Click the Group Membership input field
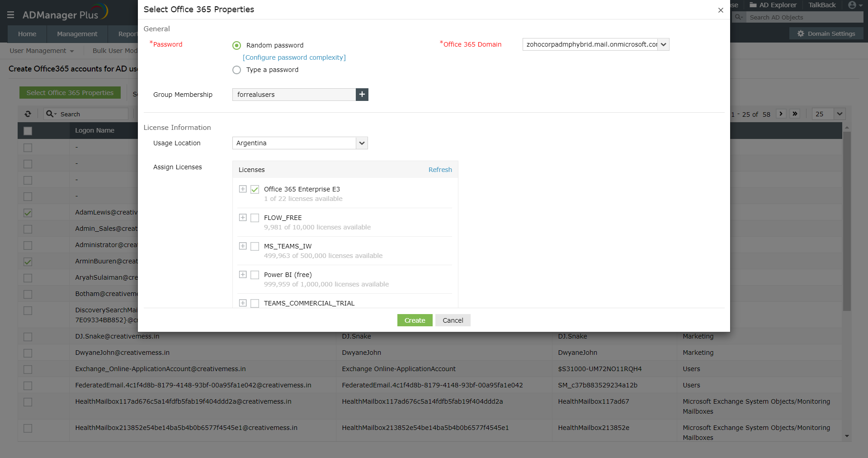 tap(294, 95)
